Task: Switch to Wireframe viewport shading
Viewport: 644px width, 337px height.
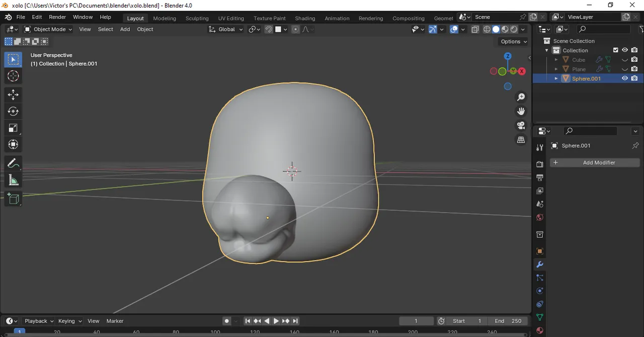Action: click(487, 29)
